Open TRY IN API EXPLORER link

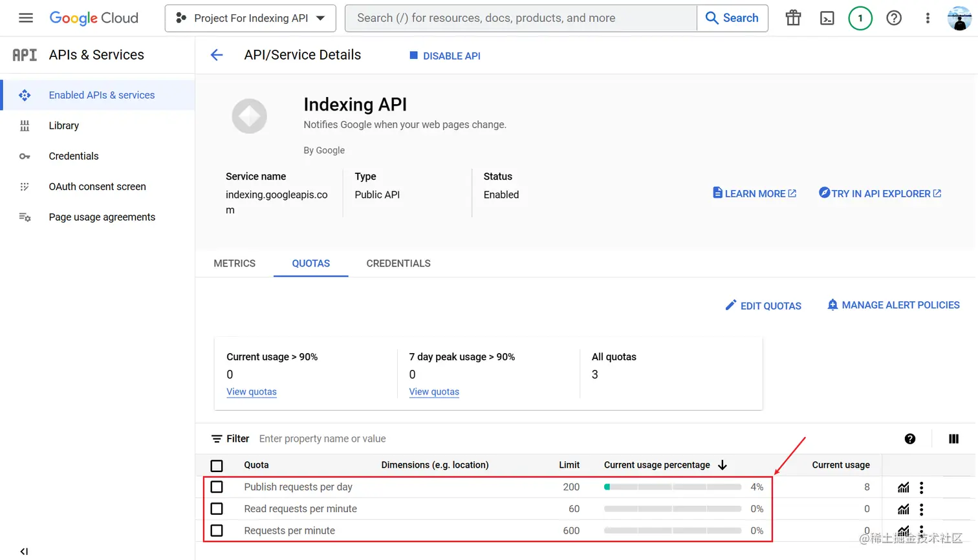click(880, 193)
